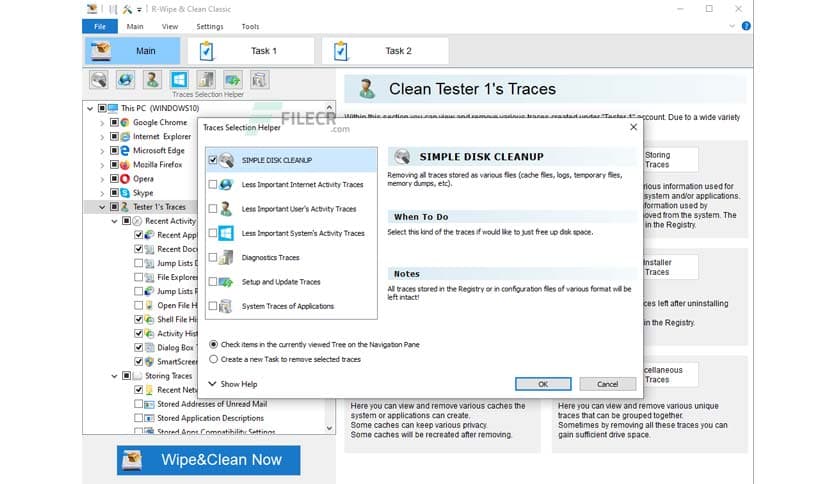The width and height of the screenshot is (836, 484).
Task: Expand the Mozilla Firefox tree node
Action: (x=101, y=165)
